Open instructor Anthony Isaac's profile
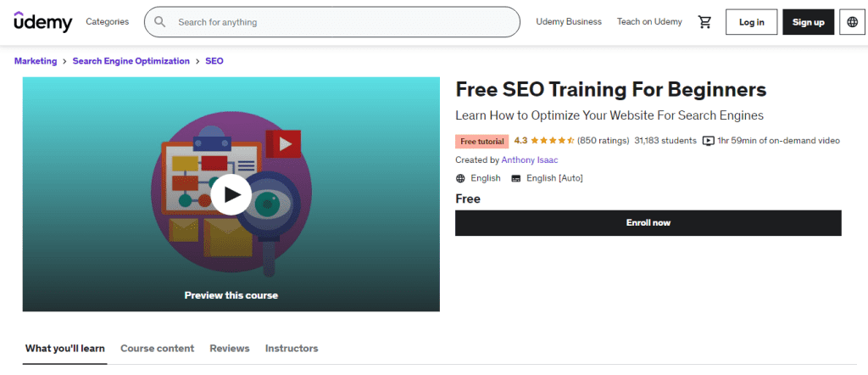The image size is (868, 375). [x=529, y=160]
